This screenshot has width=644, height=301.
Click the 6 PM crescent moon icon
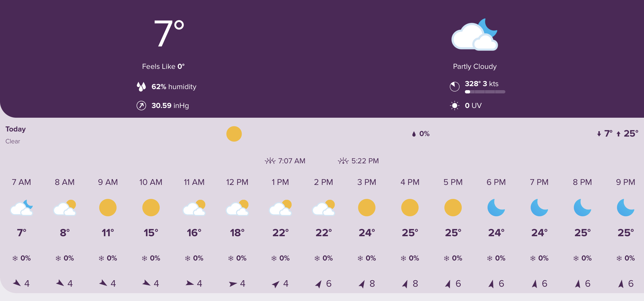pos(496,208)
